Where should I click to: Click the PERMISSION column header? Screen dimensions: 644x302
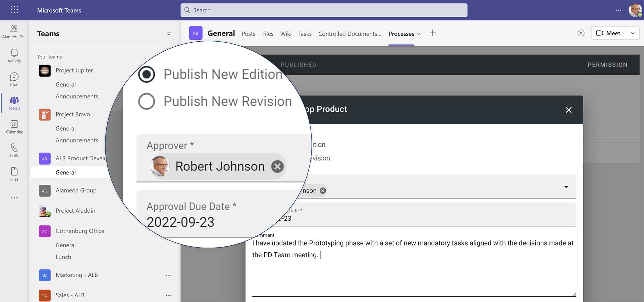tap(607, 65)
